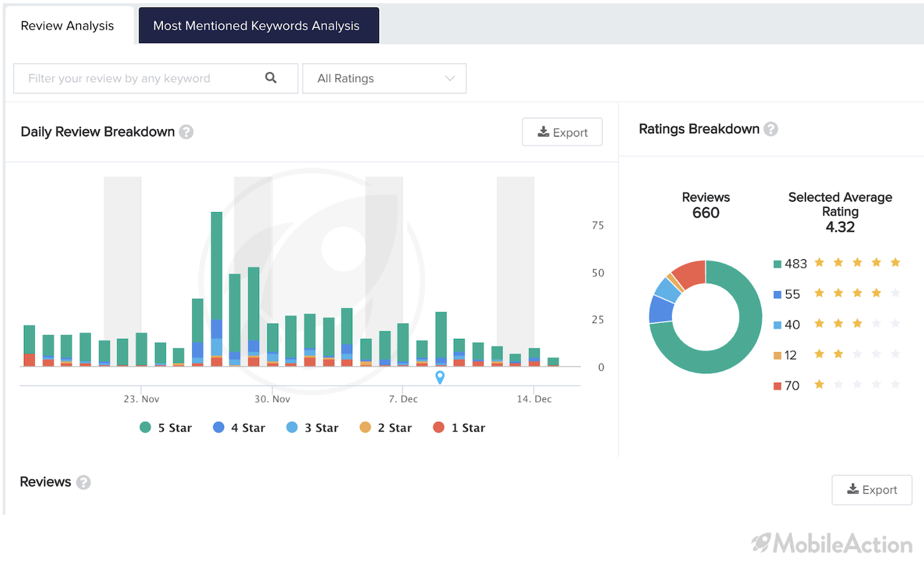Click the green swatch next to 483
924x579 pixels.
(777, 264)
